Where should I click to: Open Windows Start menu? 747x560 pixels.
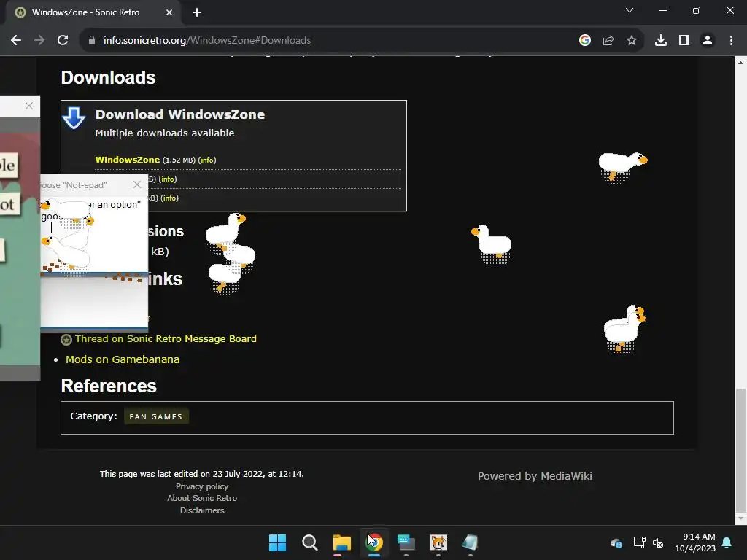coord(277,542)
